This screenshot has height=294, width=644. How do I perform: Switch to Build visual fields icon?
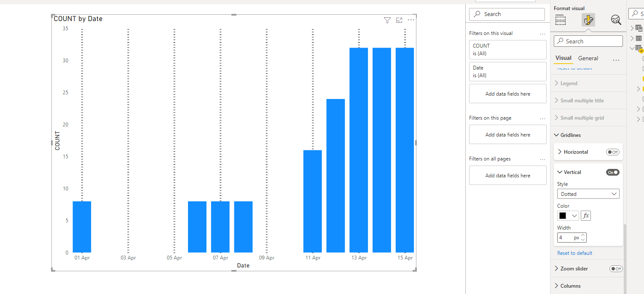(x=561, y=20)
